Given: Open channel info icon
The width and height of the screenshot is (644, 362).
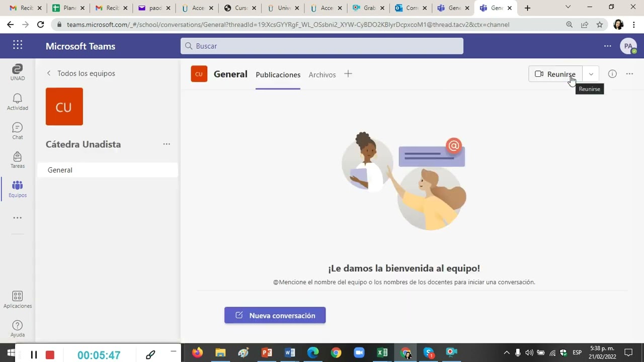Looking at the screenshot, I should coord(612,74).
